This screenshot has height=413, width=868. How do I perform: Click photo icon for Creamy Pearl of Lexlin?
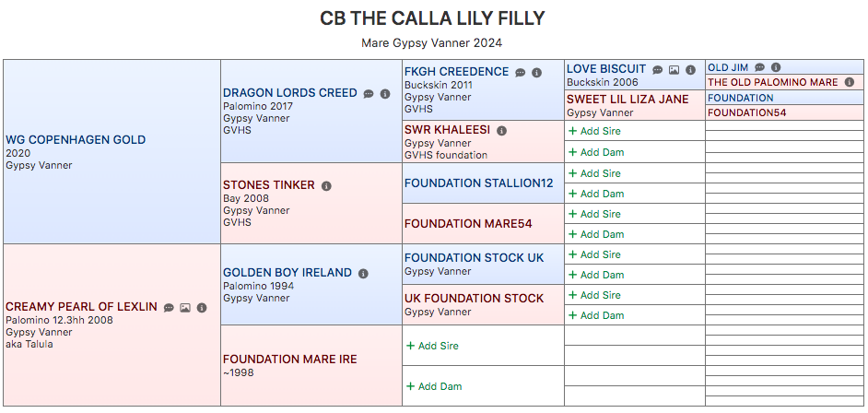pos(185,308)
